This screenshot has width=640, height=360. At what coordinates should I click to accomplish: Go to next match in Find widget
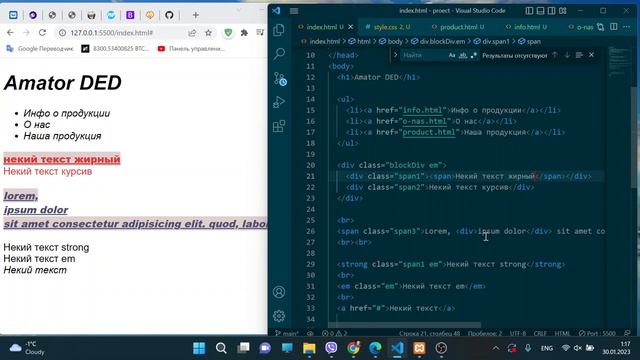(567, 55)
